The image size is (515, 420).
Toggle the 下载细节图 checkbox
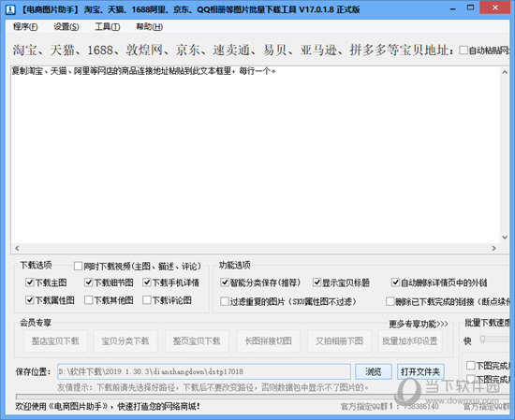88,282
